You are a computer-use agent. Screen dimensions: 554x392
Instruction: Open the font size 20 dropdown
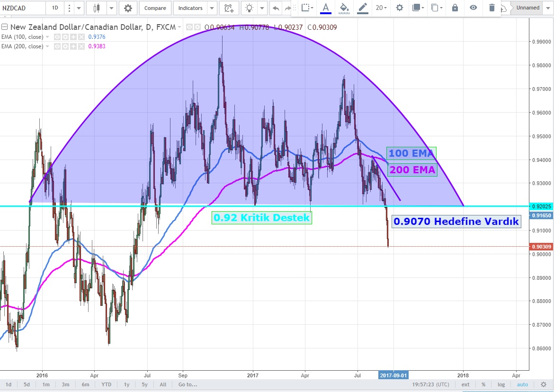(381, 8)
